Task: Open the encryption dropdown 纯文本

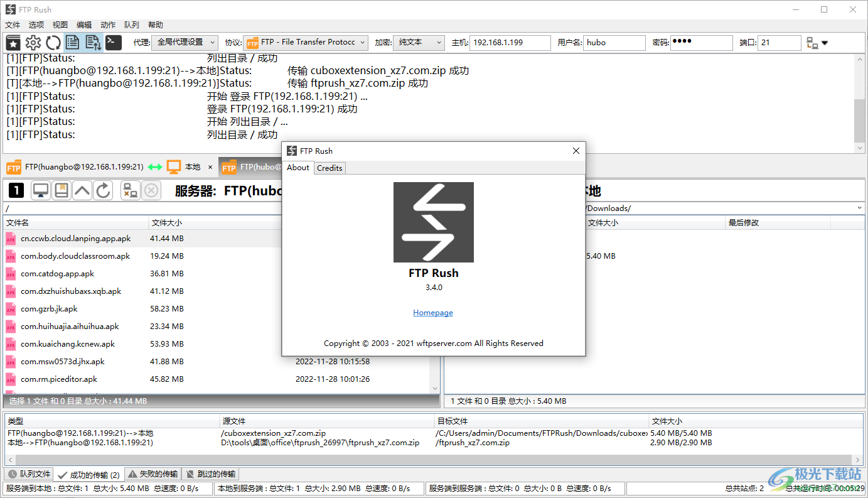Action: 419,42
